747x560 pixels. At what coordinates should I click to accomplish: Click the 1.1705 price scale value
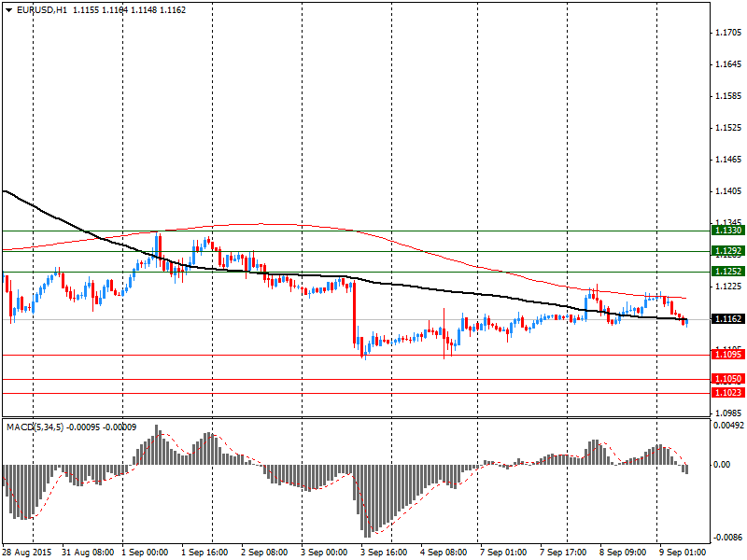[728, 33]
